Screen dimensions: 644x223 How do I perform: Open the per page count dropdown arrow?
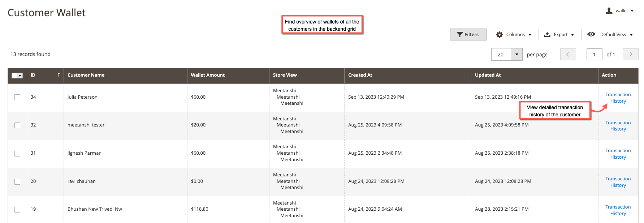click(517, 55)
